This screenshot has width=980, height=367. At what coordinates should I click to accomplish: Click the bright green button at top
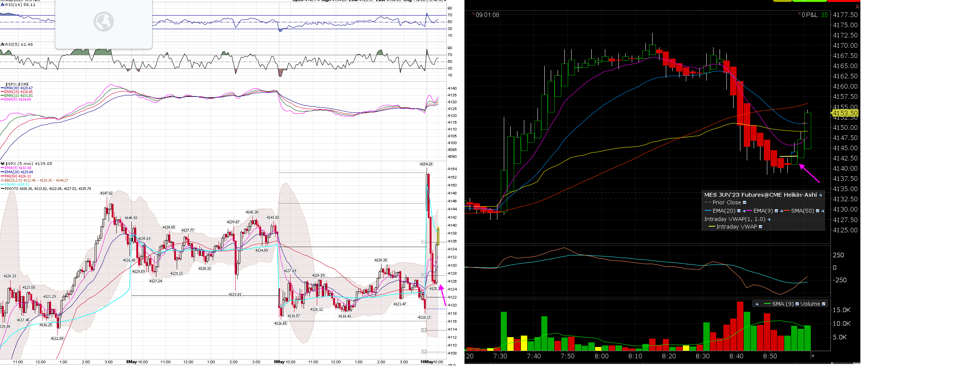click(810, 1)
